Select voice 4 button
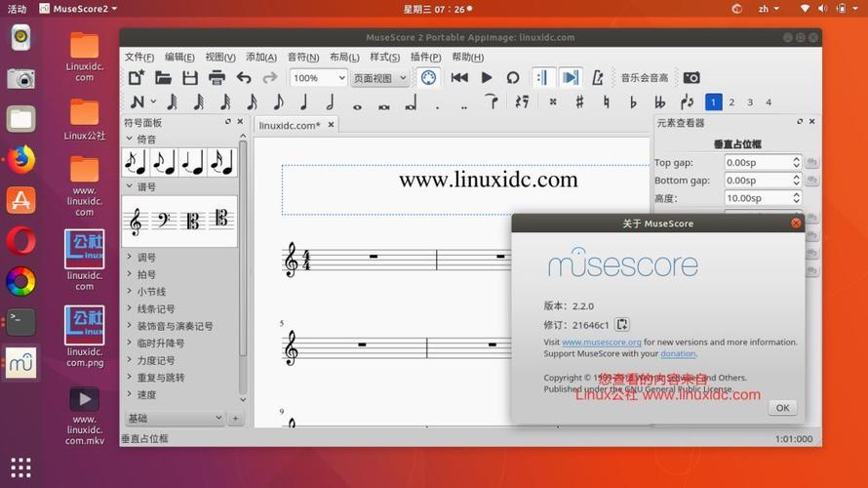The width and height of the screenshot is (868, 488). [769, 102]
